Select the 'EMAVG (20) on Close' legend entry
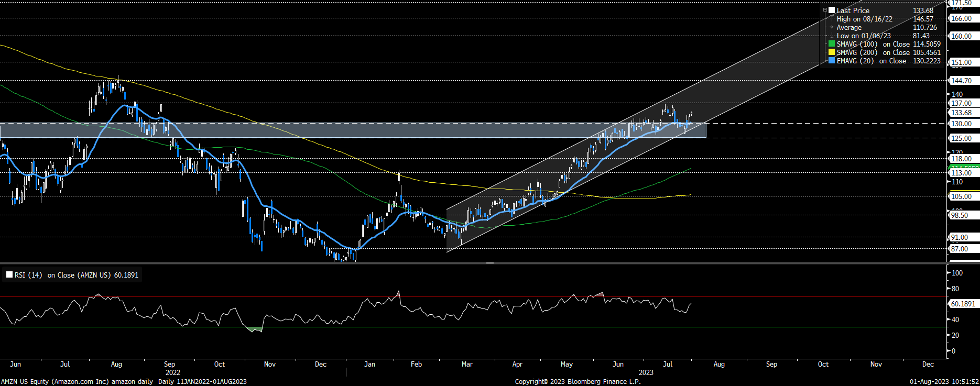The height and width of the screenshot is (386, 980). point(872,61)
